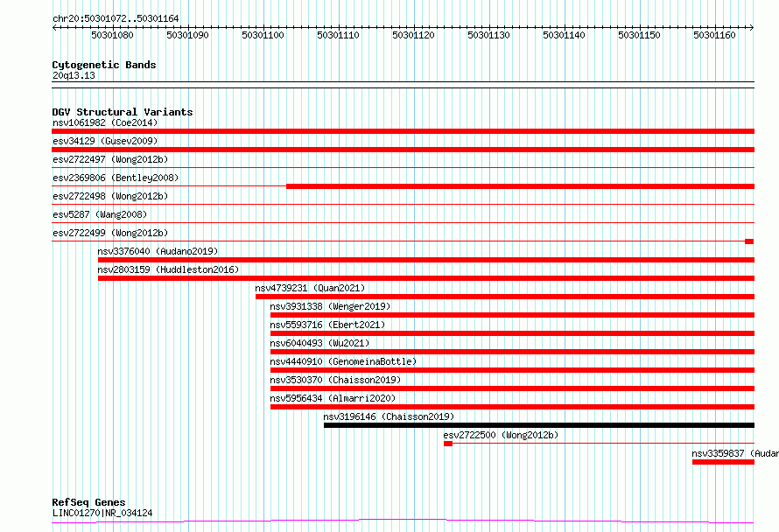This screenshot has width=779, height=532.
Task: Click the nsv3359837 variant label
Action: [x=735, y=453]
